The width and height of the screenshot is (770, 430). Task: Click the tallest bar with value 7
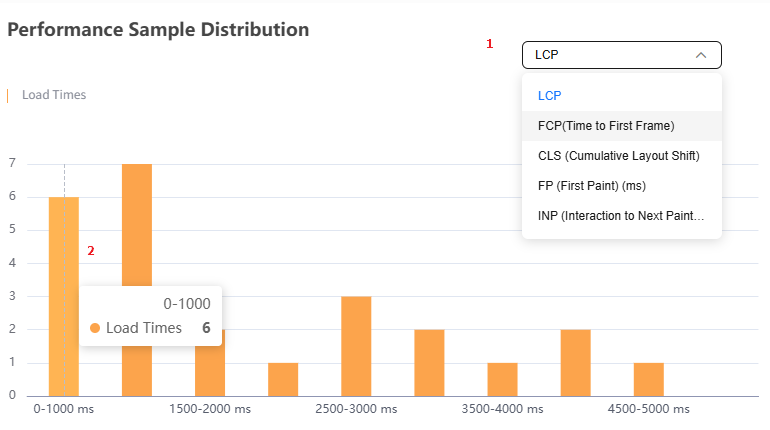137,230
